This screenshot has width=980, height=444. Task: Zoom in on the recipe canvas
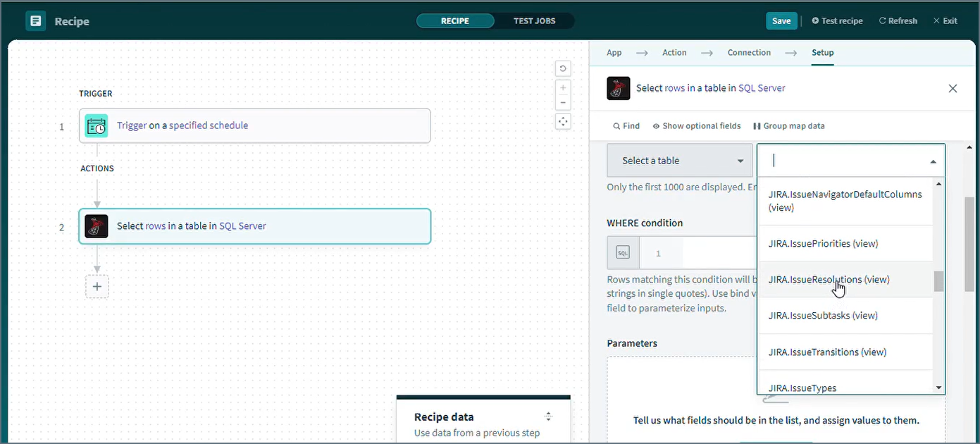click(x=563, y=88)
